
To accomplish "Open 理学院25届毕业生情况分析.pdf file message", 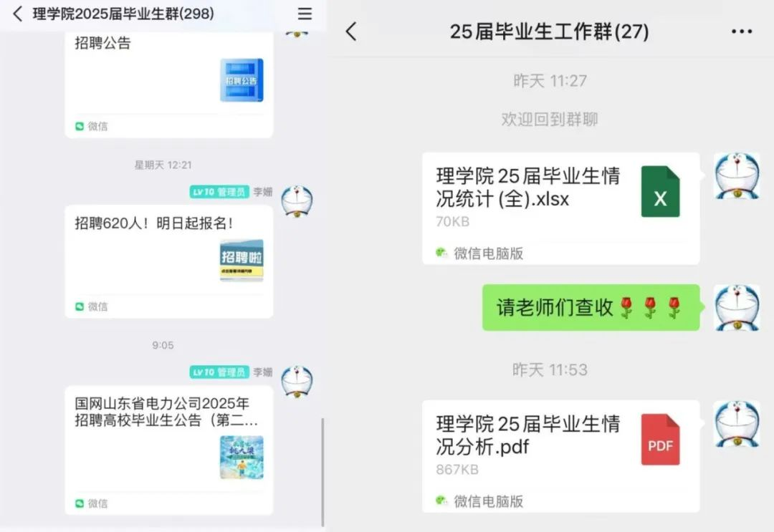I will coord(560,456).
